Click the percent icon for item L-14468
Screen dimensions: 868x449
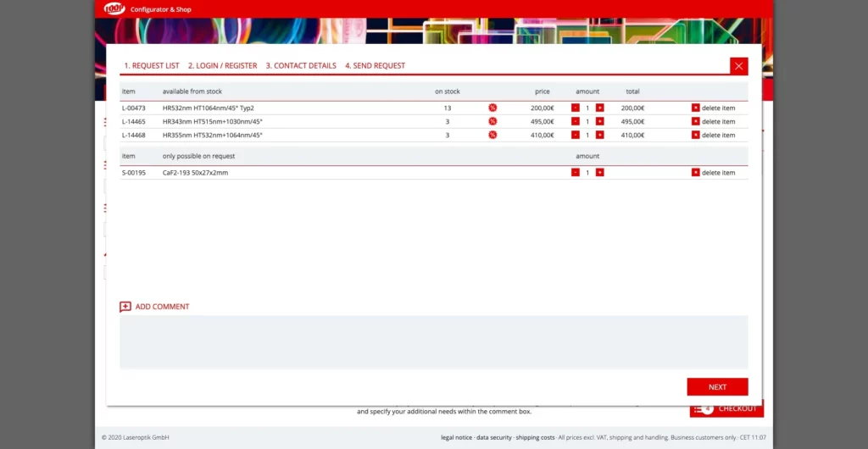tap(492, 136)
